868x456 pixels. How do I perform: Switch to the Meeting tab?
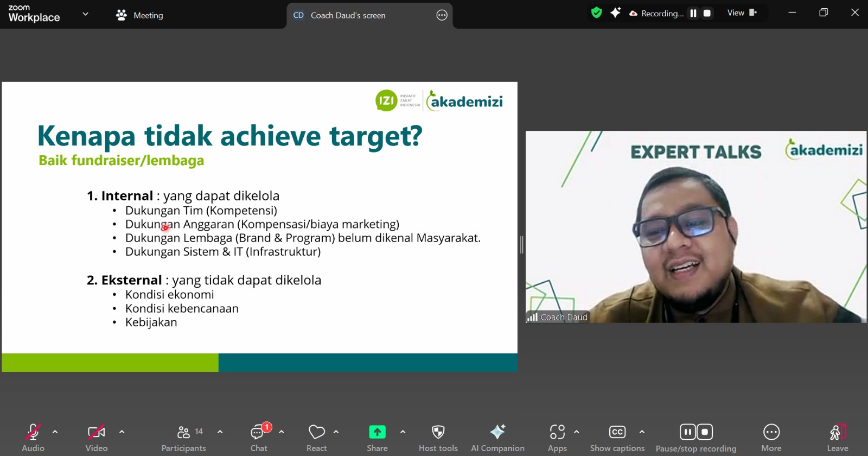tap(140, 15)
